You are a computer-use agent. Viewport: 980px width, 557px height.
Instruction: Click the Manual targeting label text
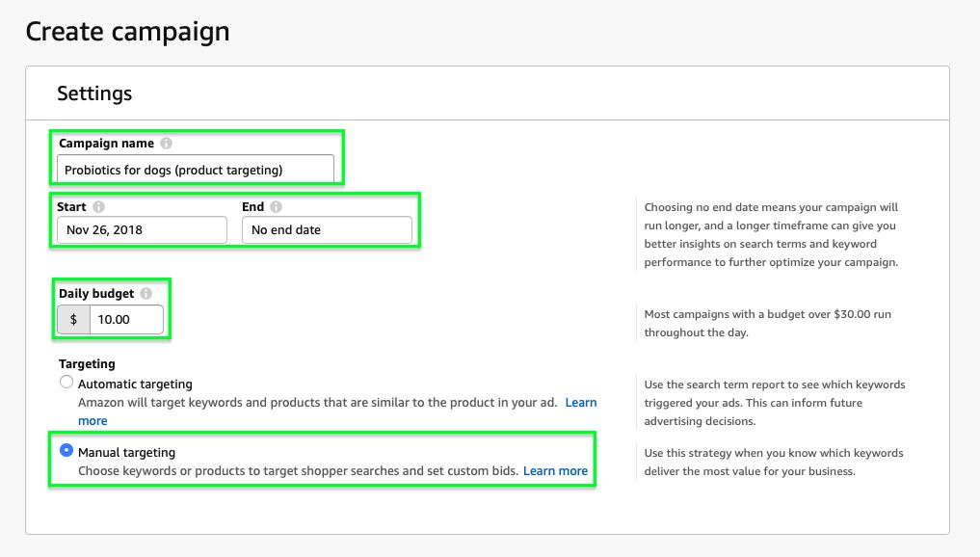(x=127, y=452)
